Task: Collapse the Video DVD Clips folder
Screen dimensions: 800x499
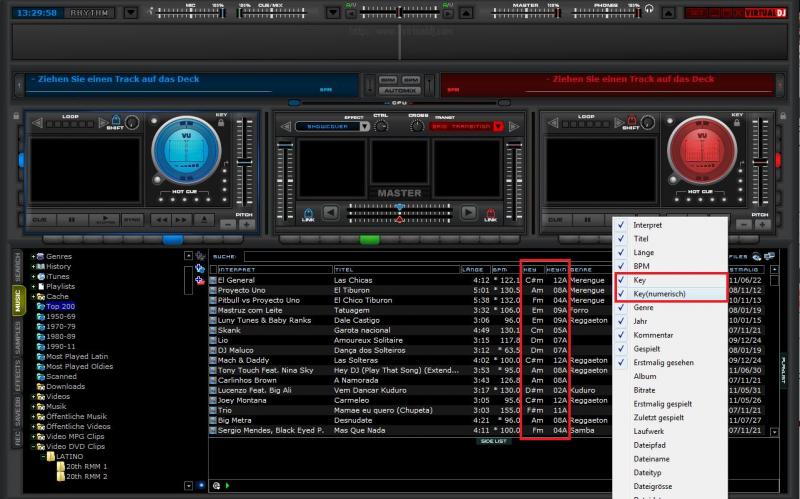Action: tap(33, 446)
